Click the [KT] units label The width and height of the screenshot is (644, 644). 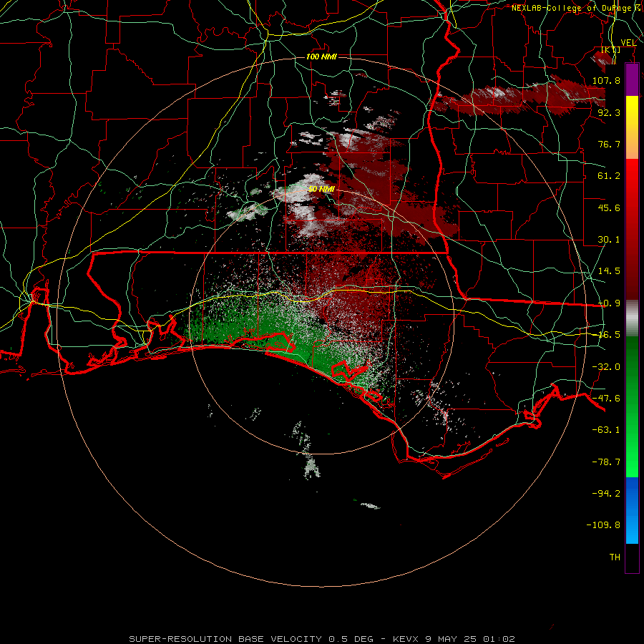click(611, 49)
